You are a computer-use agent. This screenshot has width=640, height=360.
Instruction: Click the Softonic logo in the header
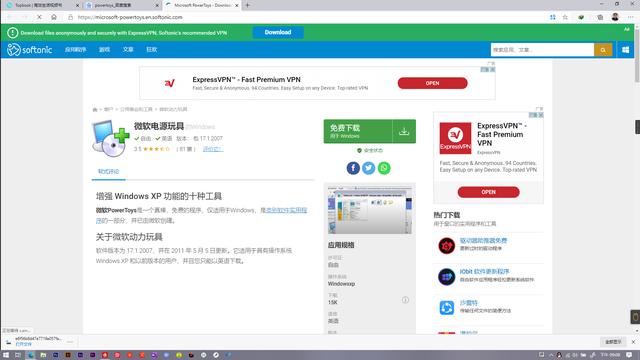(29, 50)
